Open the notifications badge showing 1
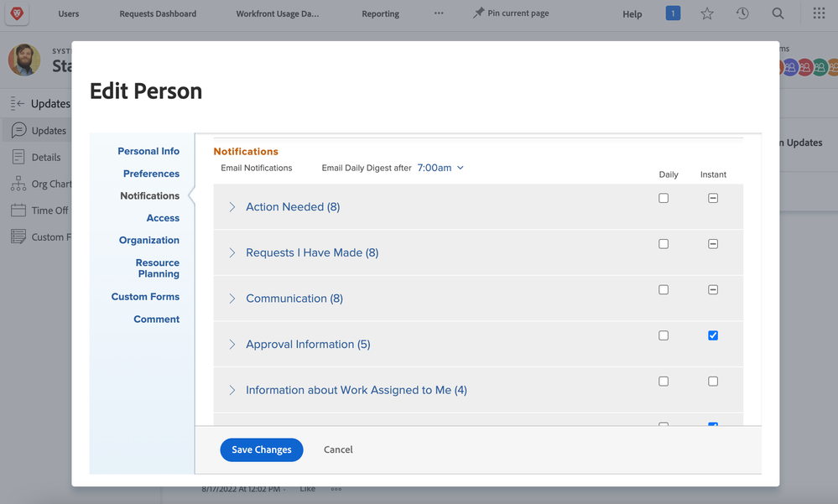Image resolution: width=838 pixels, height=504 pixels. click(x=673, y=13)
